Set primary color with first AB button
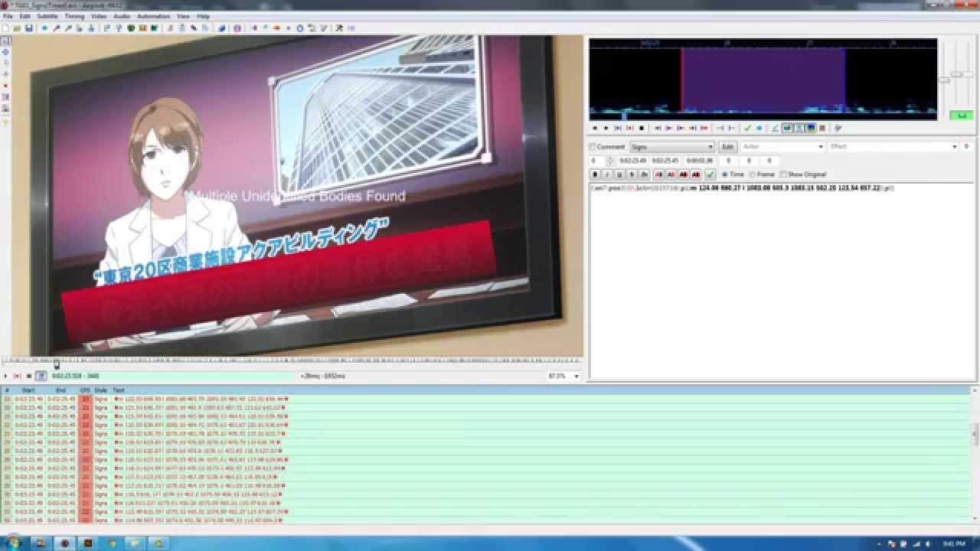Screen dimensions: 980x551 [x=658, y=174]
